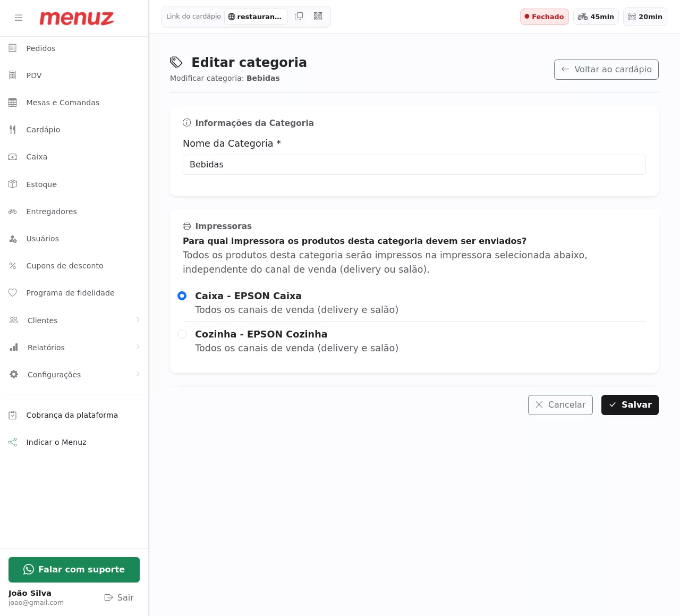The width and height of the screenshot is (680, 616).
Task: Click Voltar ao cardápio button
Action: pos(606,70)
